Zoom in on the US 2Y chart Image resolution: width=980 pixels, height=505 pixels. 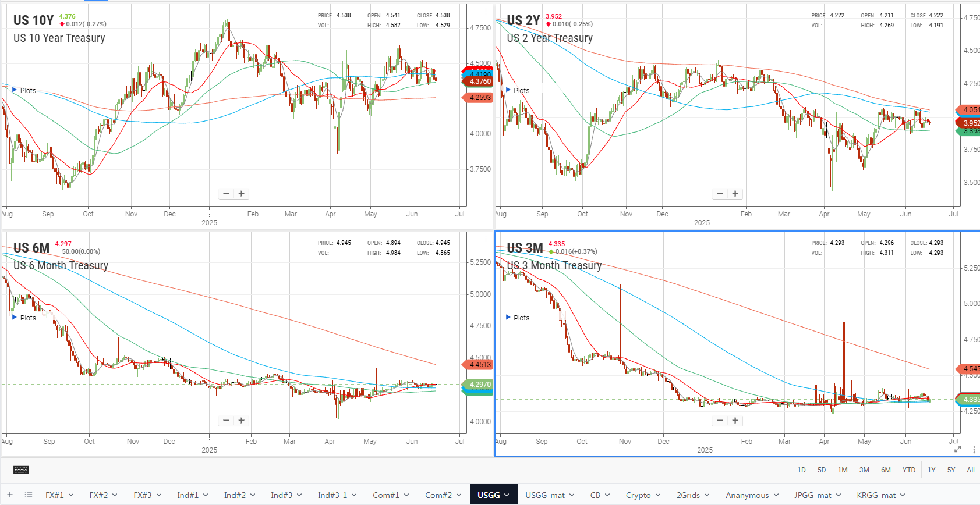[x=735, y=194]
